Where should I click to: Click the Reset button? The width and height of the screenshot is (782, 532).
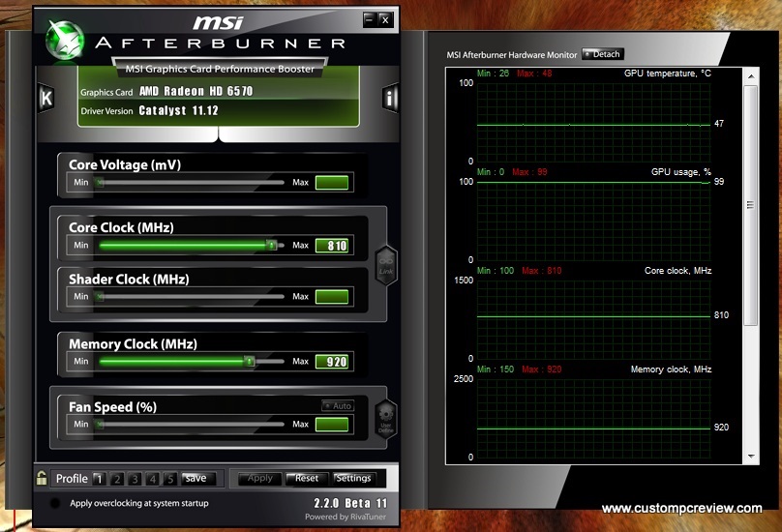click(x=307, y=478)
